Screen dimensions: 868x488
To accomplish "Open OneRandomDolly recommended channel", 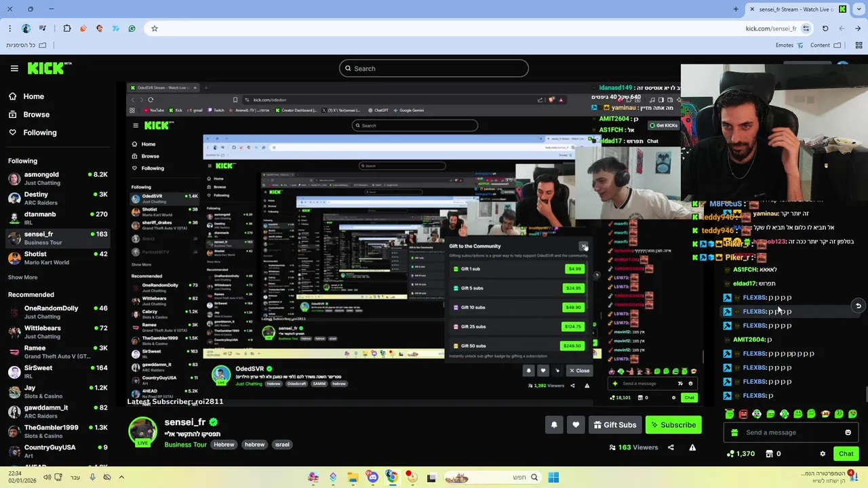I will point(57,312).
